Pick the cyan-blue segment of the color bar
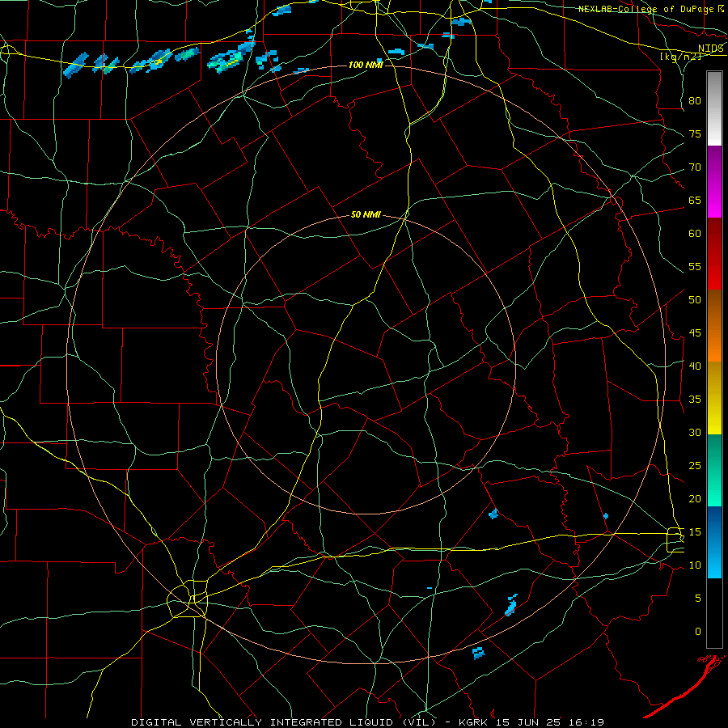The image size is (728, 728). [714, 542]
